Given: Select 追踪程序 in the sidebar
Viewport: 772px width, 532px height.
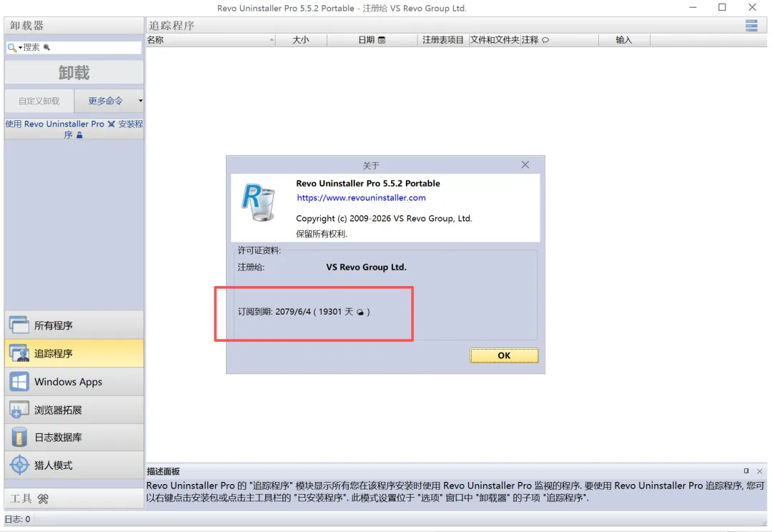Looking at the screenshot, I should [x=74, y=353].
